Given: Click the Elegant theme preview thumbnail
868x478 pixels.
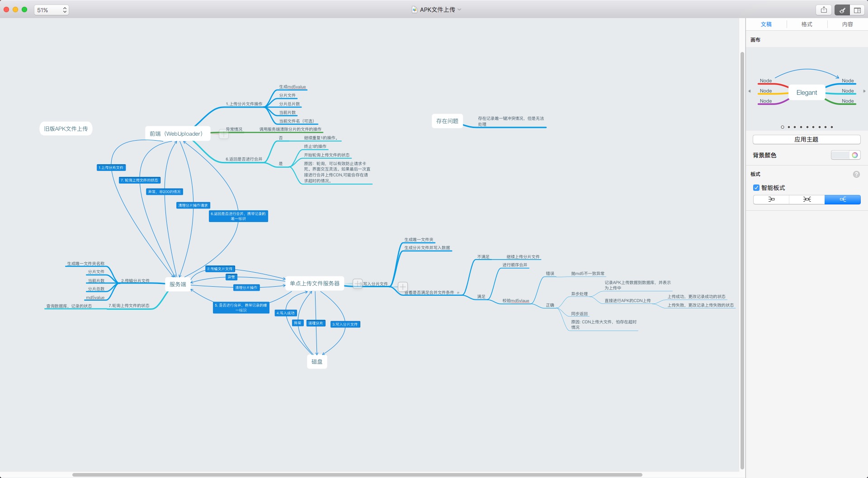Looking at the screenshot, I should (x=807, y=88).
